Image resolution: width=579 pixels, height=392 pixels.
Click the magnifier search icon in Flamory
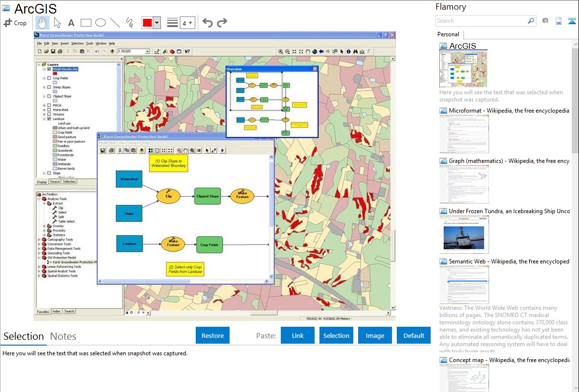click(x=531, y=21)
